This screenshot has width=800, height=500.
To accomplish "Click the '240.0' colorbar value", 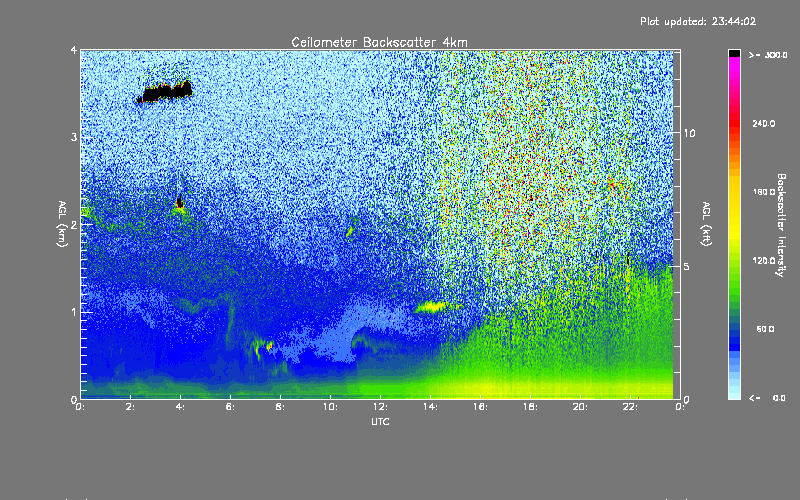I will point(764,124).
